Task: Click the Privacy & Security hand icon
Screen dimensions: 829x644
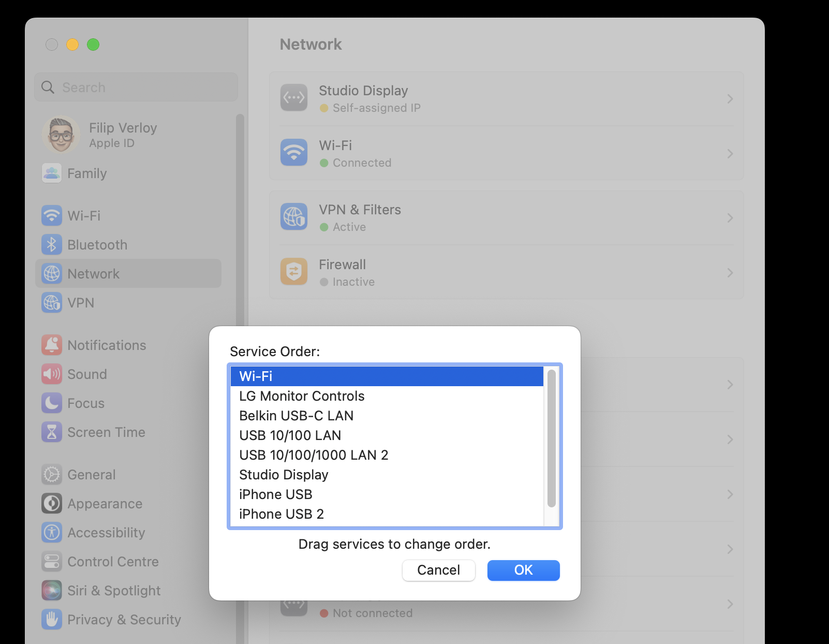Action: coord(52,619)
